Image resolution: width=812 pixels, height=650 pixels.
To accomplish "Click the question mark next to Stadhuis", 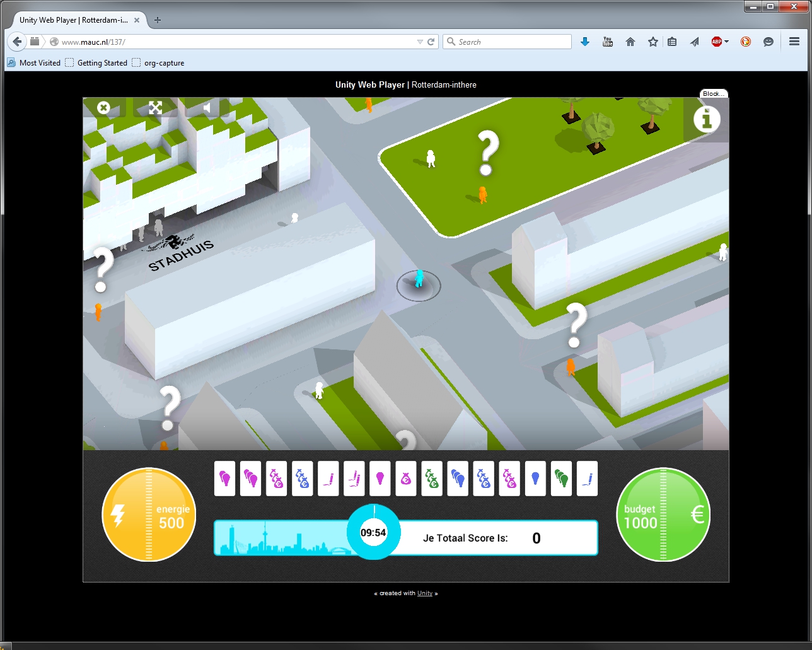I will 102,269.
